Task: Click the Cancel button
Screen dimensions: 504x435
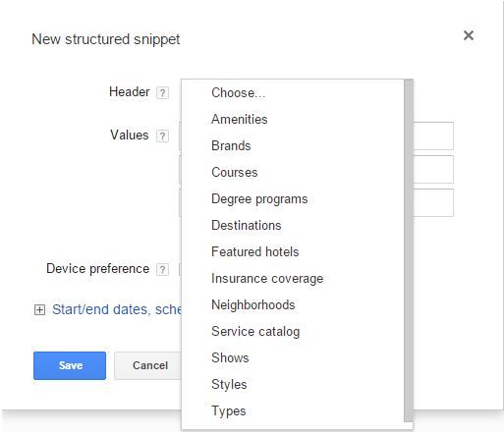Action: pos(148,365)
